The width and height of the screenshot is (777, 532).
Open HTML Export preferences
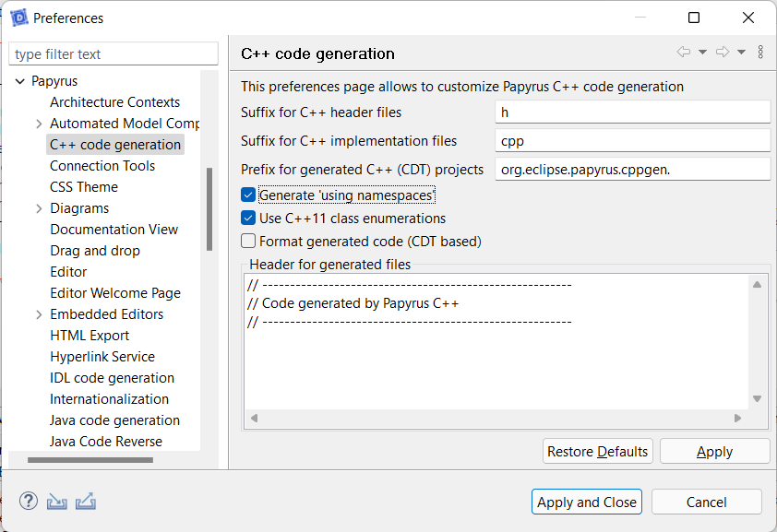coord(90,336)
